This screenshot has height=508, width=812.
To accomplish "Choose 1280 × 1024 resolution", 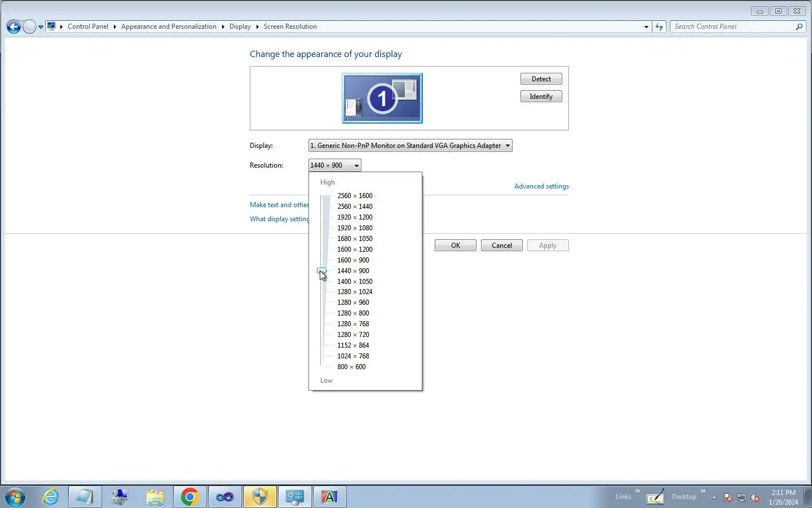I will click(355, 292).
